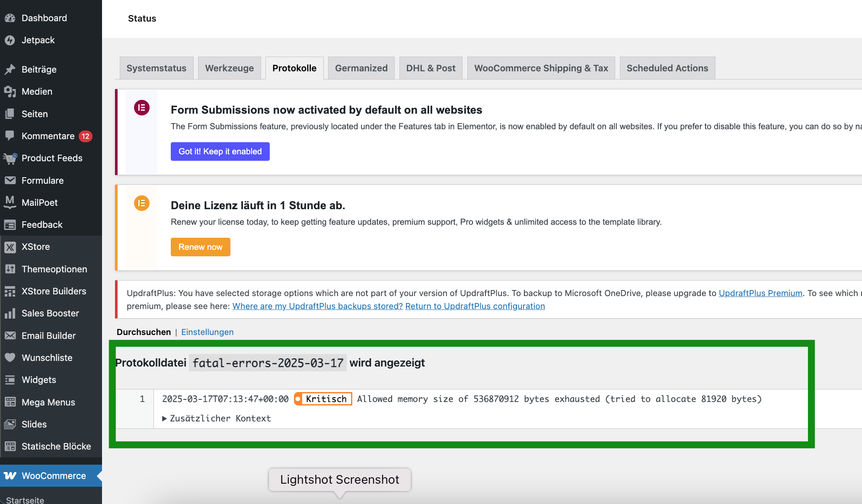Click the Feedback form icon

pos(10,225)
